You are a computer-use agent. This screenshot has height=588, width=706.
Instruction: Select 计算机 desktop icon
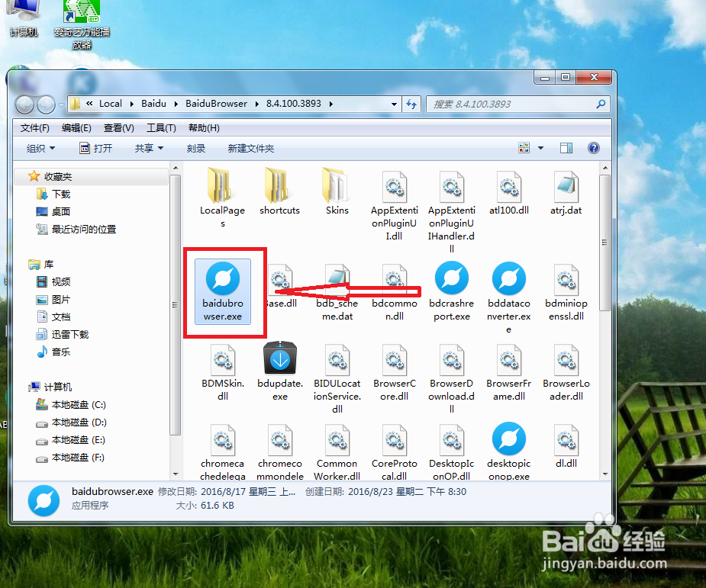[x=24, y=18]
